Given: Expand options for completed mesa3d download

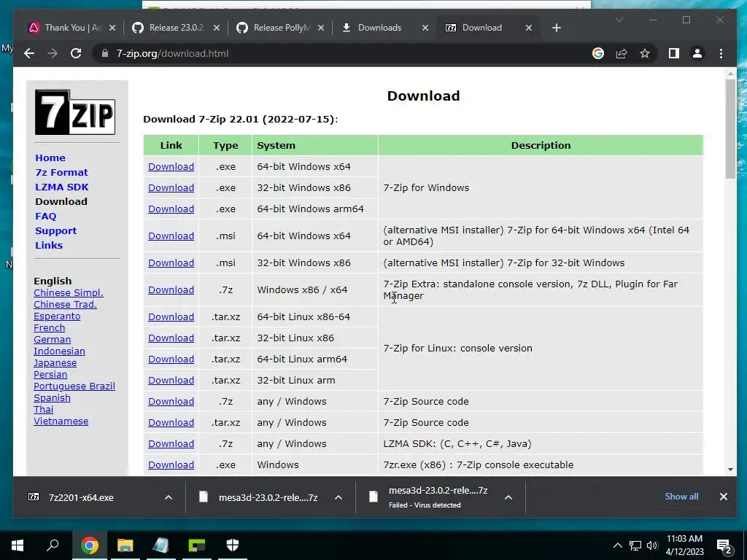Looking at the screenshot, I should point(338,497).
